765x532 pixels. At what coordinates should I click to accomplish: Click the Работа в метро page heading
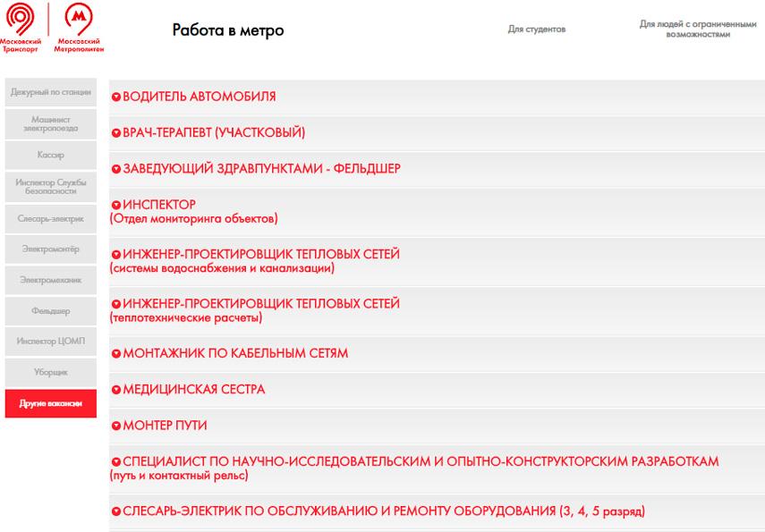227,30
